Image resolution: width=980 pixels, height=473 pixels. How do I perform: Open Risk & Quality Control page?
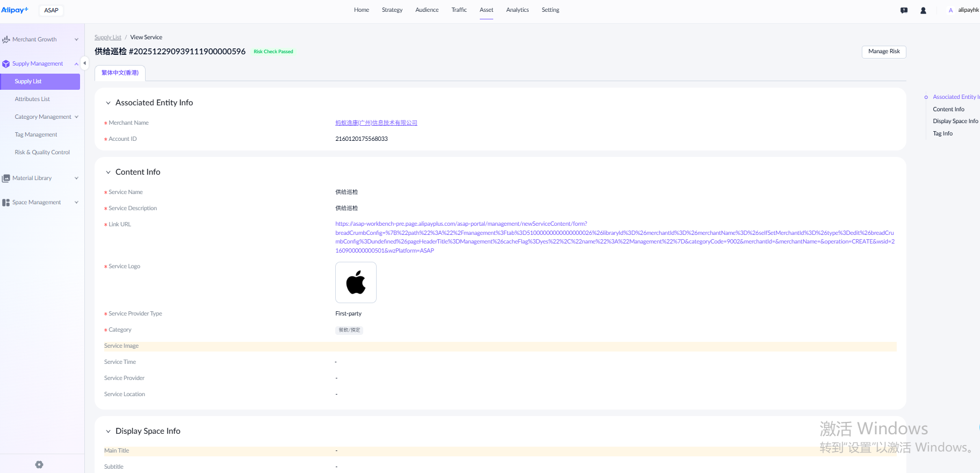[42, 152]
